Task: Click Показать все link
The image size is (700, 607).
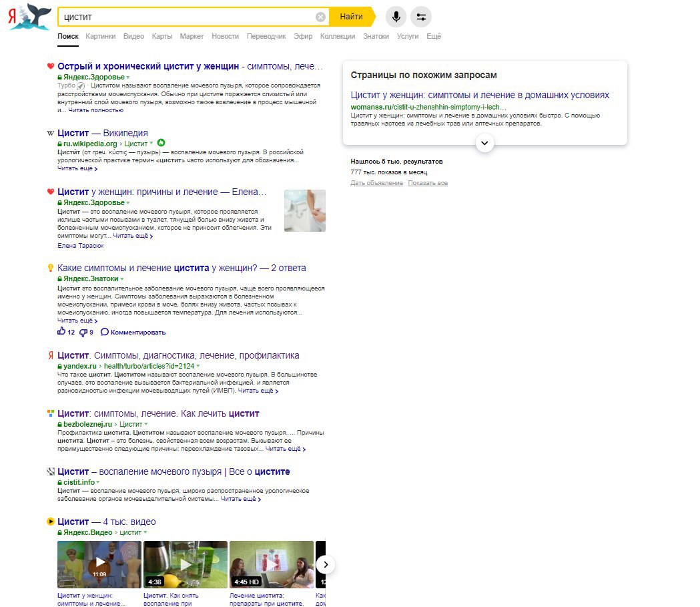Action: (x=428, y=183)
